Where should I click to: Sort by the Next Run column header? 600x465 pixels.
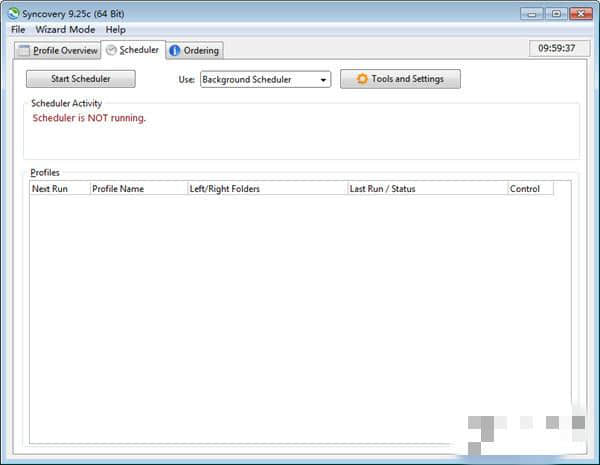click(60, 189)
